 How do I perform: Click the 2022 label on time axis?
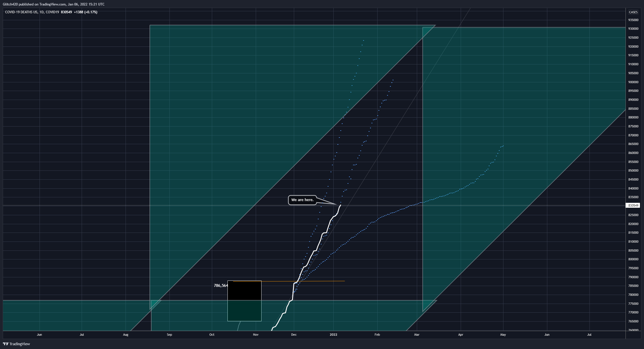[x=333, y=335]
